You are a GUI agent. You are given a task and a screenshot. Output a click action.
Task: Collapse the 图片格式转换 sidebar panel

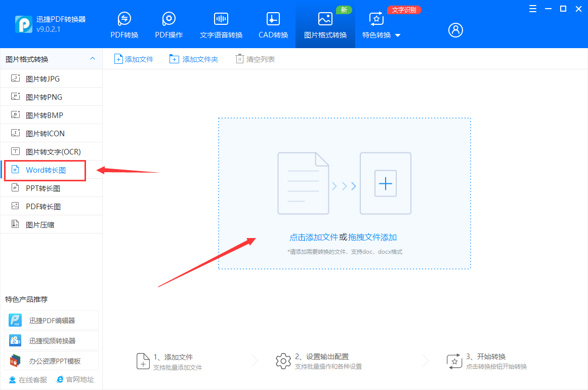click(x=93, y=59)
